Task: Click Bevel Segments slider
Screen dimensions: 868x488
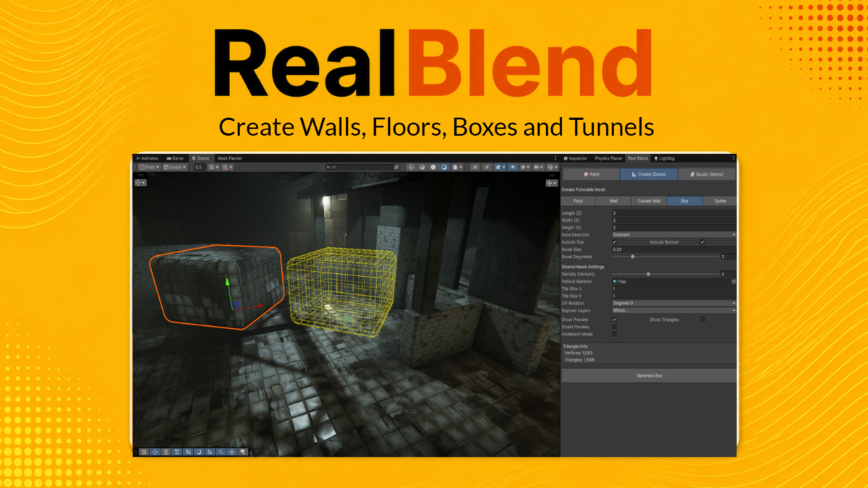Action: tap(665, 257)
